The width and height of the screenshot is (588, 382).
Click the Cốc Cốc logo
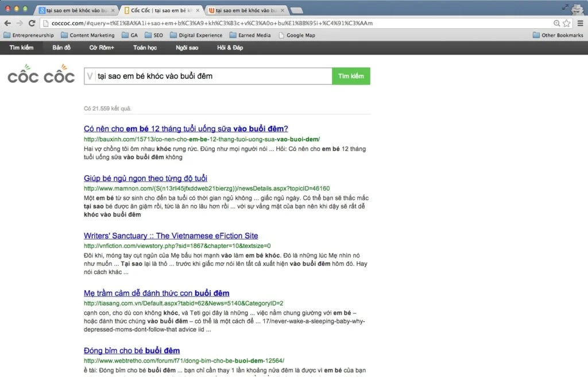click(41, 76)
